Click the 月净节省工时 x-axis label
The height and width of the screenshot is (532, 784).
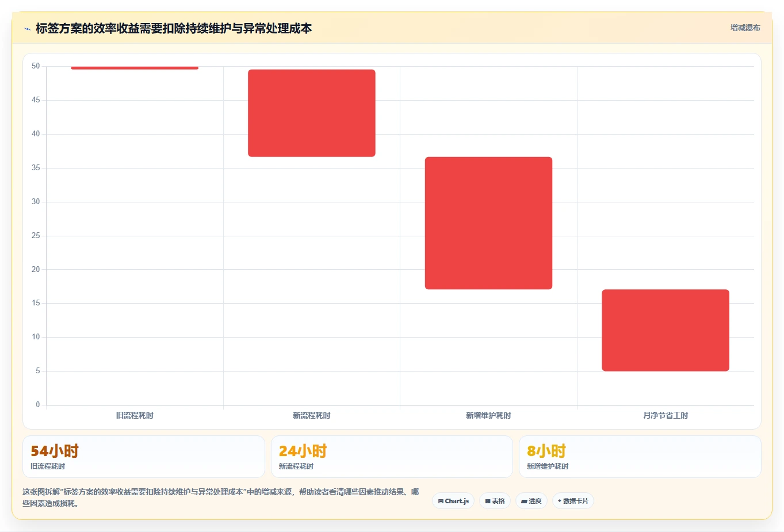[666, 415]
